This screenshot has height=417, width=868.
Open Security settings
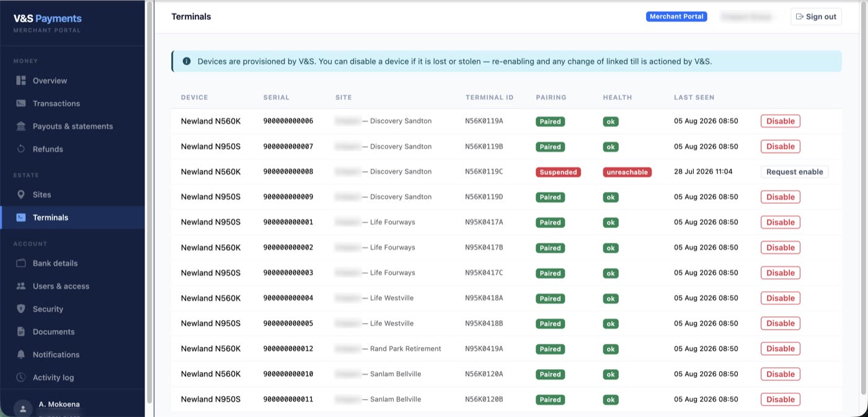(73, 309)
